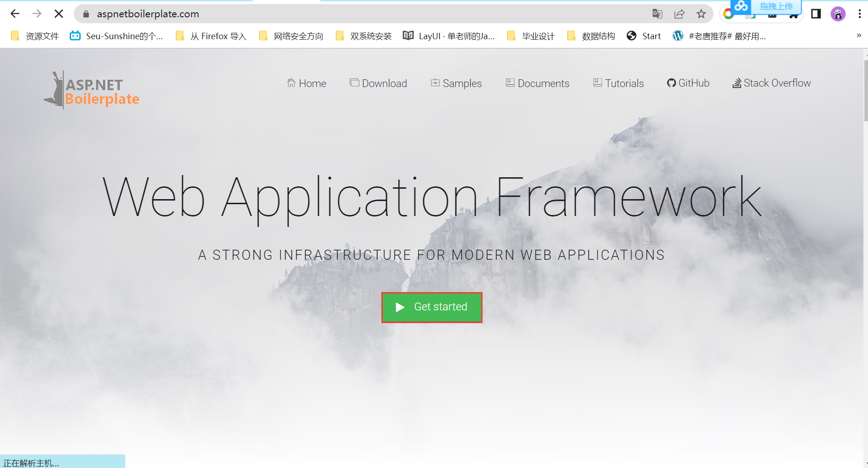868x468 pixels.
Task: Focus the address bar URL
Action: click(148, 14)
